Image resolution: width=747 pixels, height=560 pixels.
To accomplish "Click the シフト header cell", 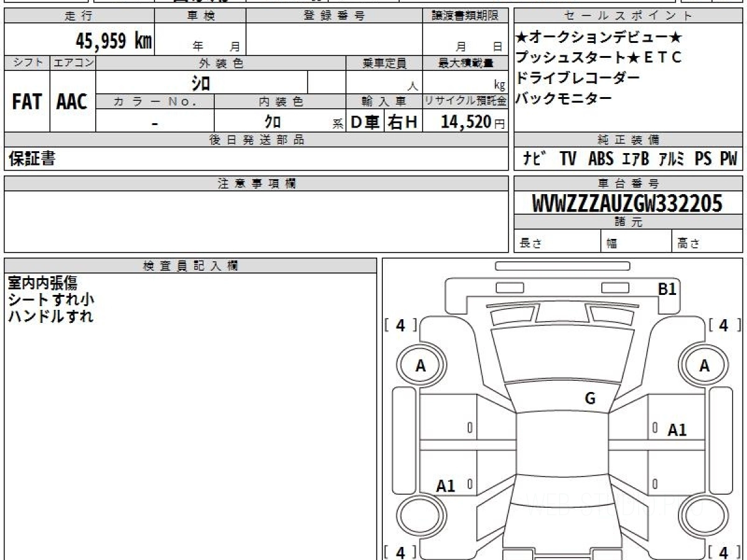I will pos(27,63).
